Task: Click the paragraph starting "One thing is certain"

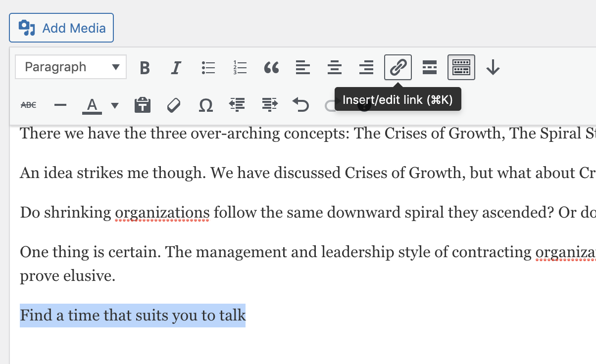Action: pos(308,264)
